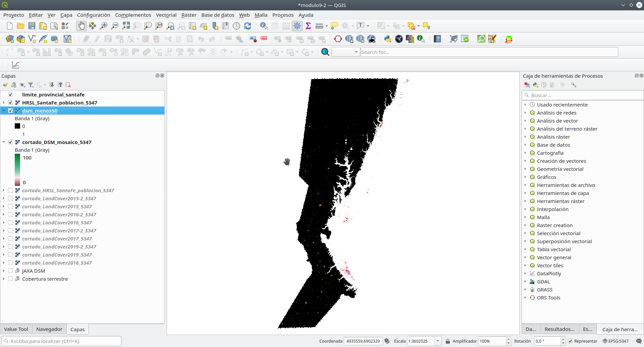Click the Coordenada value field
Screen dimensions: 644x347
363,341
